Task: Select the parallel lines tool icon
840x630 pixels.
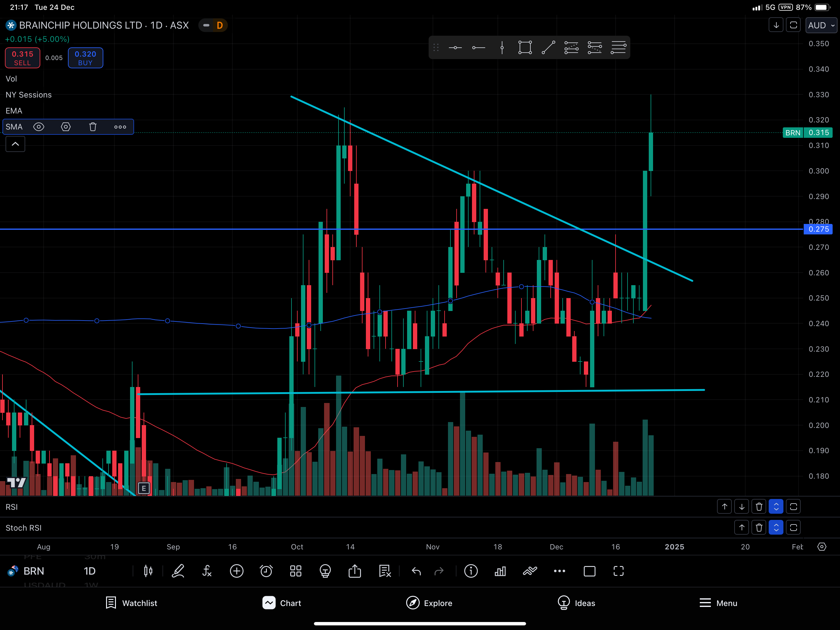Action: click(618, 47)
